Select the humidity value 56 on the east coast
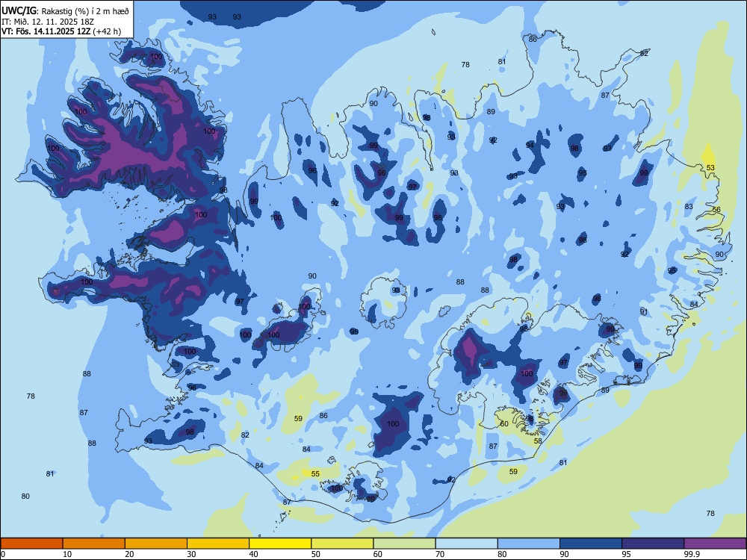The height and width of the screenshot is (560, 747). point(716,210)
